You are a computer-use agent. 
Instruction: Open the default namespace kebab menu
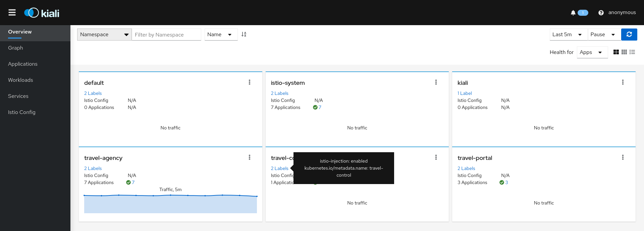click(249, 82)
